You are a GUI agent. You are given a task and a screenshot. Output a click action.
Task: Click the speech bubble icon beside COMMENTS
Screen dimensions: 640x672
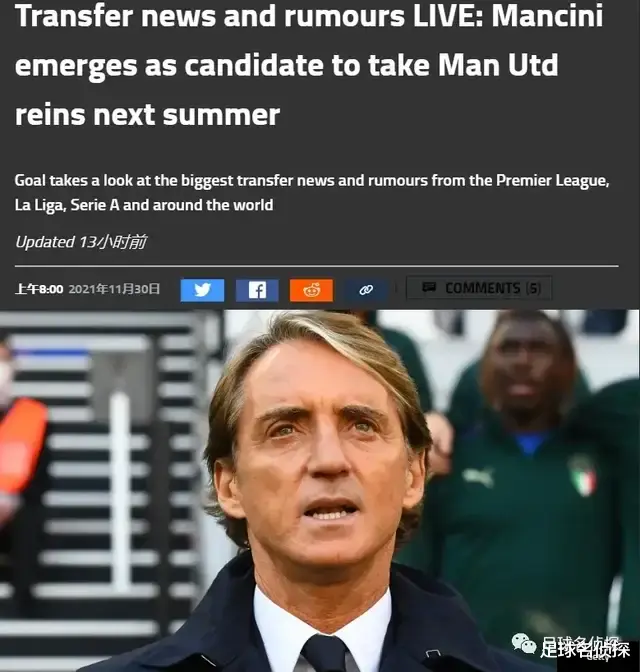429,287
